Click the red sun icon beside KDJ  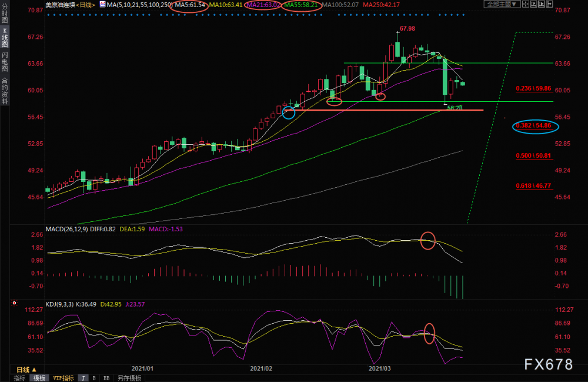(x=14, y=303)
